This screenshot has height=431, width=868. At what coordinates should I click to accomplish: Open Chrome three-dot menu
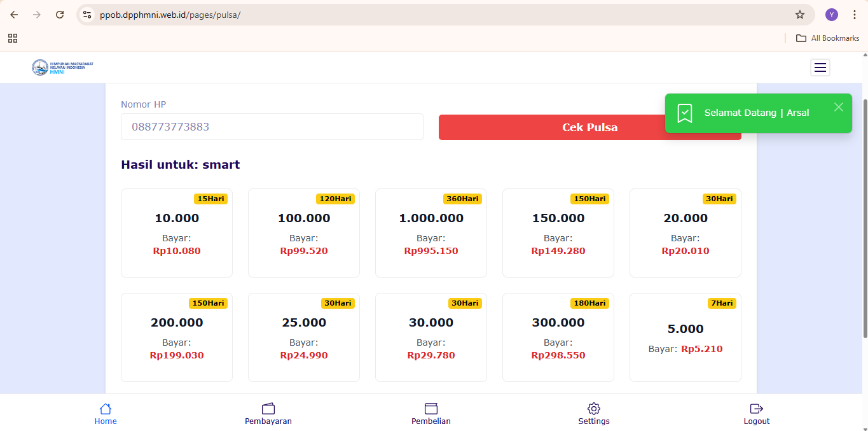pyautogui.click(x=854, y=15)
